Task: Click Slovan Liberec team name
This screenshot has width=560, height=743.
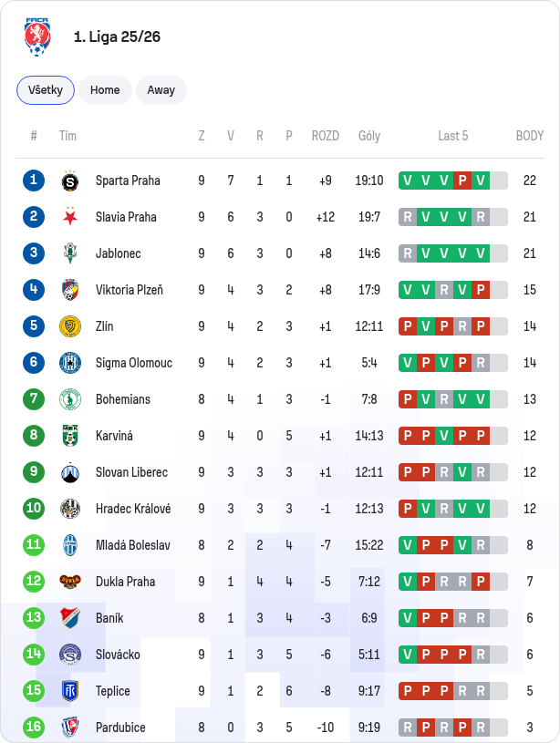Action: click(131, 472)
